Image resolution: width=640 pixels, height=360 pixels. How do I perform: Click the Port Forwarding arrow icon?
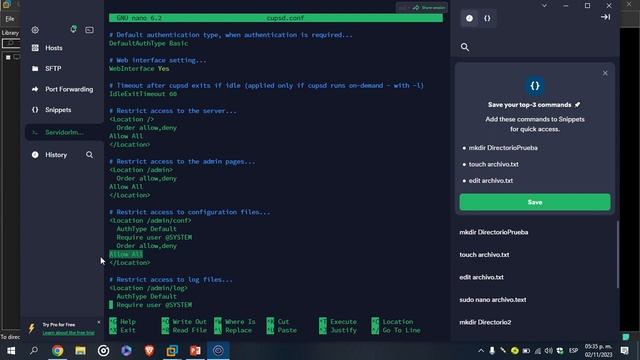tap(35, 89)
